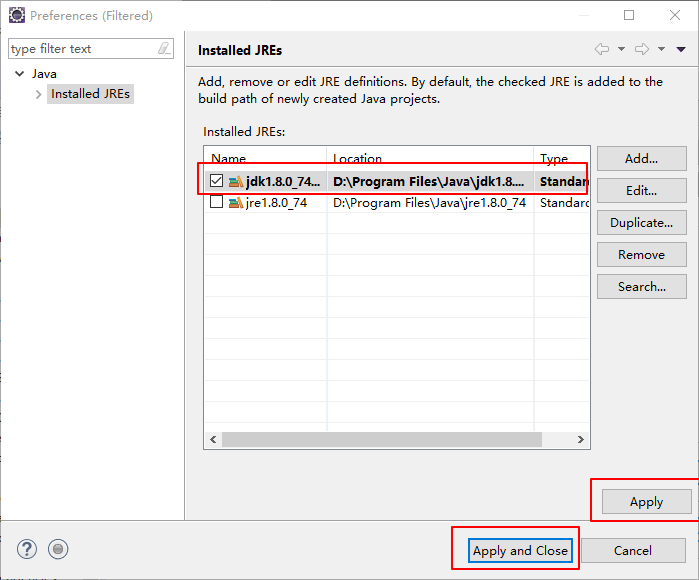Click the back navigation arrow

601,49
